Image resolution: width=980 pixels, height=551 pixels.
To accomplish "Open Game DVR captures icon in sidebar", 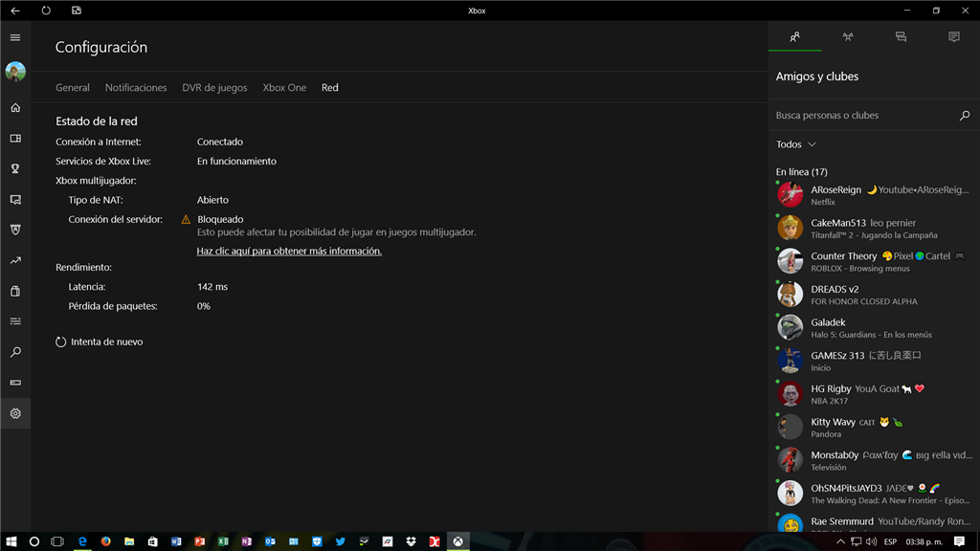I will (x=15, y=199).
